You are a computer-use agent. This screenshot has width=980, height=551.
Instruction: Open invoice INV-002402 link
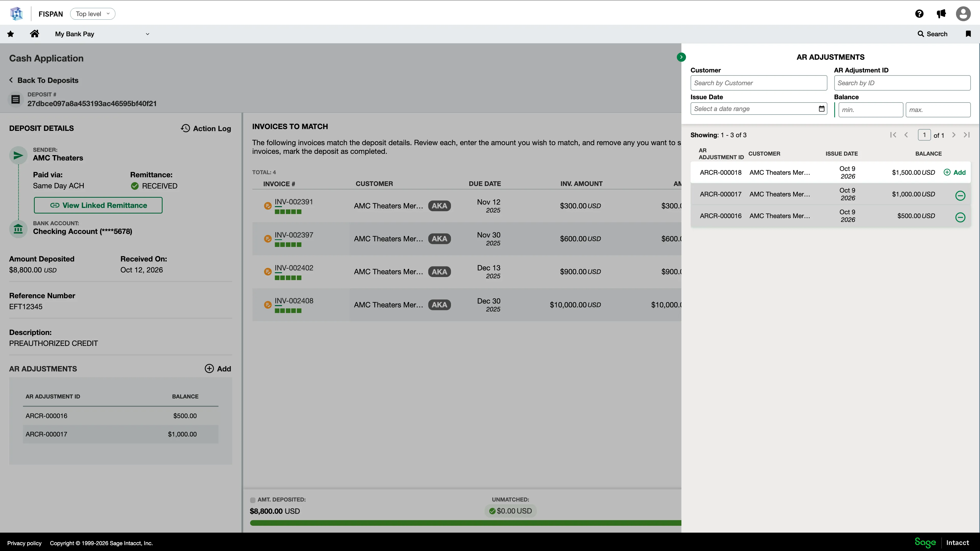pos(294,268)
